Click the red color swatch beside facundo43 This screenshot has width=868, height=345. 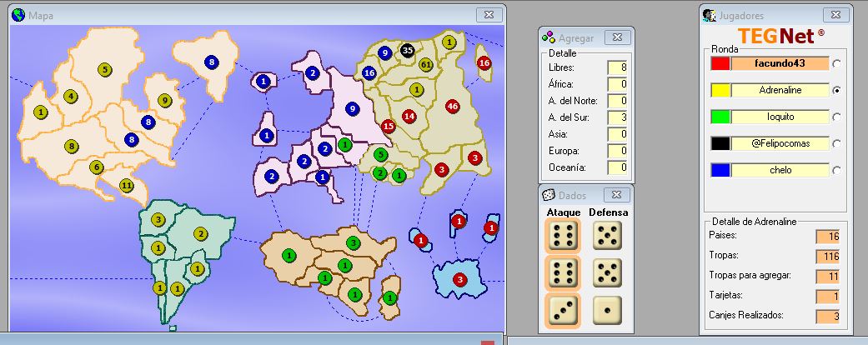pyautogui.click(x=720, y=63)
